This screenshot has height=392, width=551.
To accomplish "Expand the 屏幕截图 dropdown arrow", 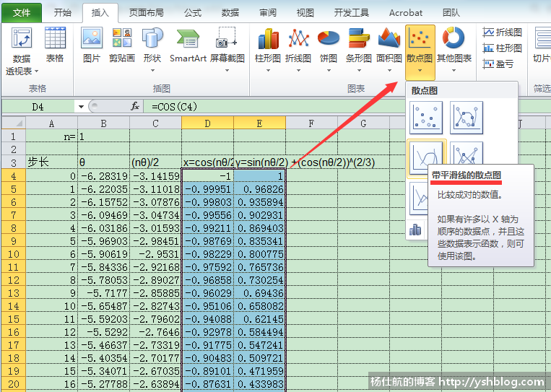I will point(227,71).
